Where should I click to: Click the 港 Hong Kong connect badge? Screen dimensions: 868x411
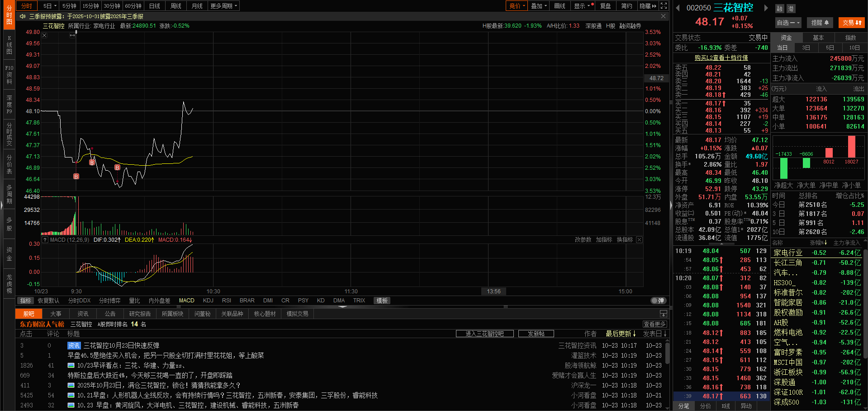(790, 9)
